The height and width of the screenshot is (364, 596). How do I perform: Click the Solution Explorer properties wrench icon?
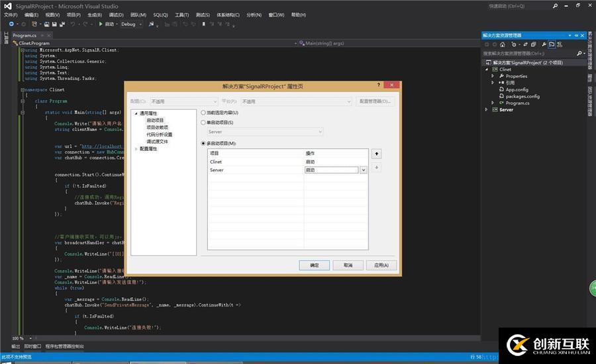point(544,44)
